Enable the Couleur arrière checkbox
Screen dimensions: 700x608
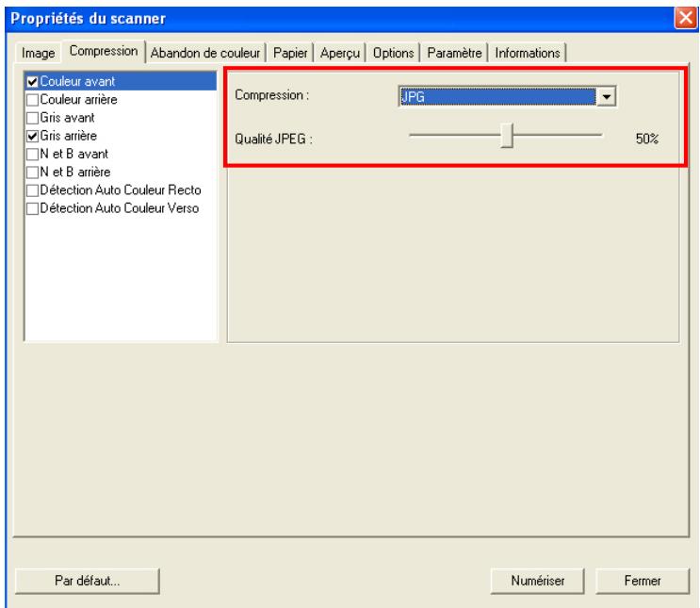(33, 99)
